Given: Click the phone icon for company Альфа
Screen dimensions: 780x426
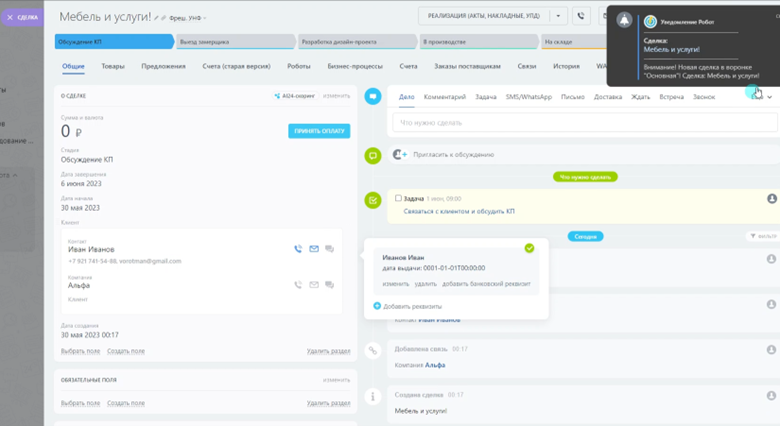Looking at the screenshot, I should [298, 285].
